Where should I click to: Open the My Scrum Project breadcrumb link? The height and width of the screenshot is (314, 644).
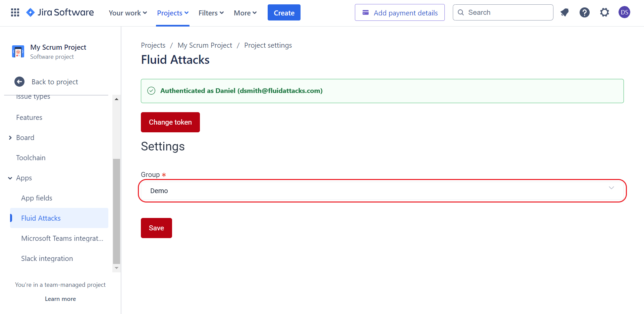pos(205,45)
